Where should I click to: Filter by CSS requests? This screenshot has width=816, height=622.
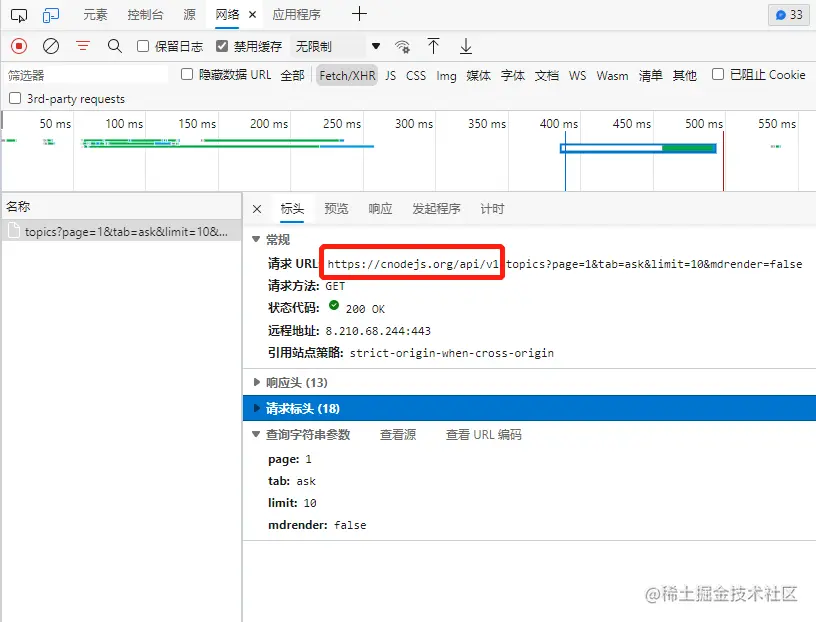pyautogui.click(x=416, y=75)
